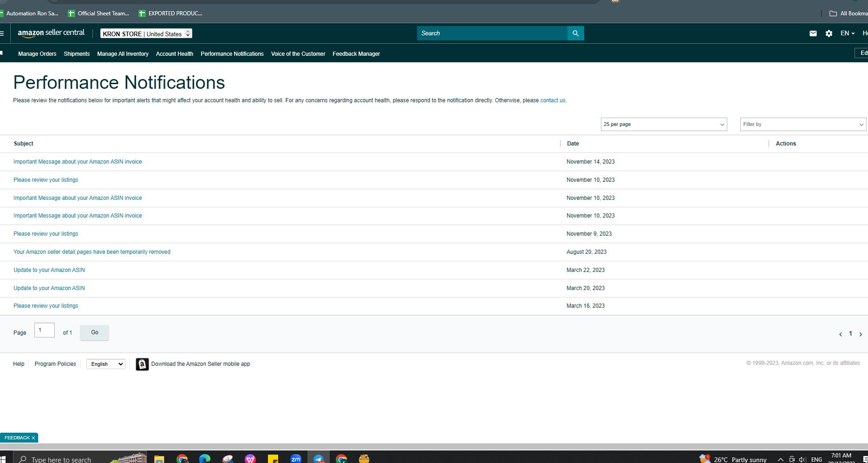This screenshot has height=463, width=868.
Task: Click the taskbar volume icon
Action: (x=803, y=459)
